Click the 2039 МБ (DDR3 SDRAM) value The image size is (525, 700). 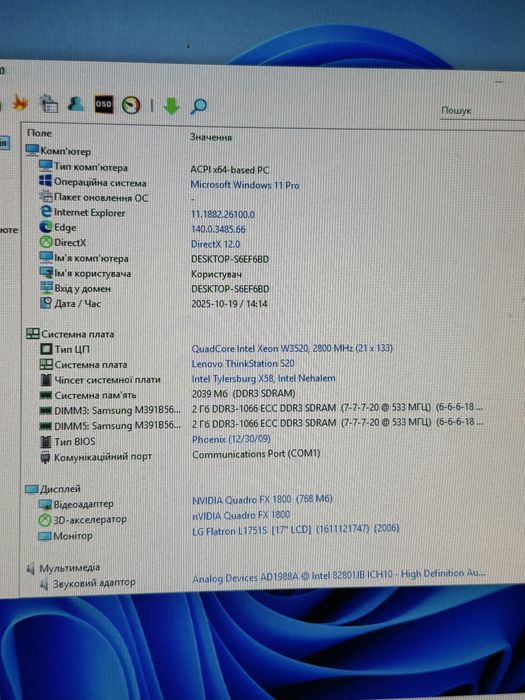(x=244, y=394)
